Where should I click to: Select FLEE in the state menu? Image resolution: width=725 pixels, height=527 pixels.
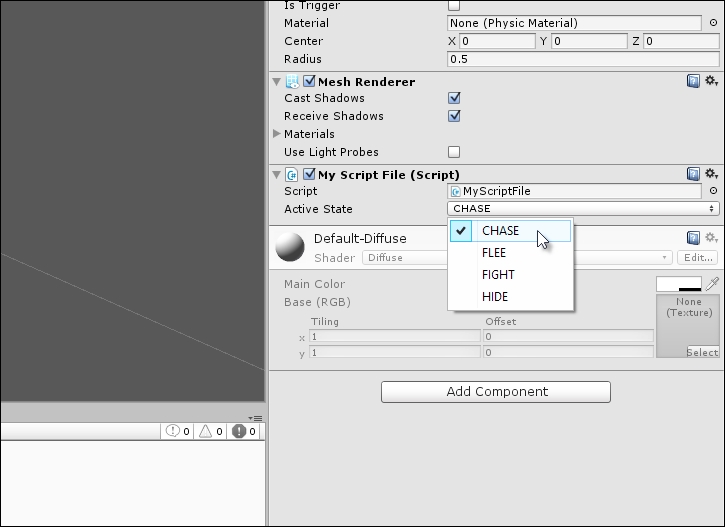tap(510, 253)
